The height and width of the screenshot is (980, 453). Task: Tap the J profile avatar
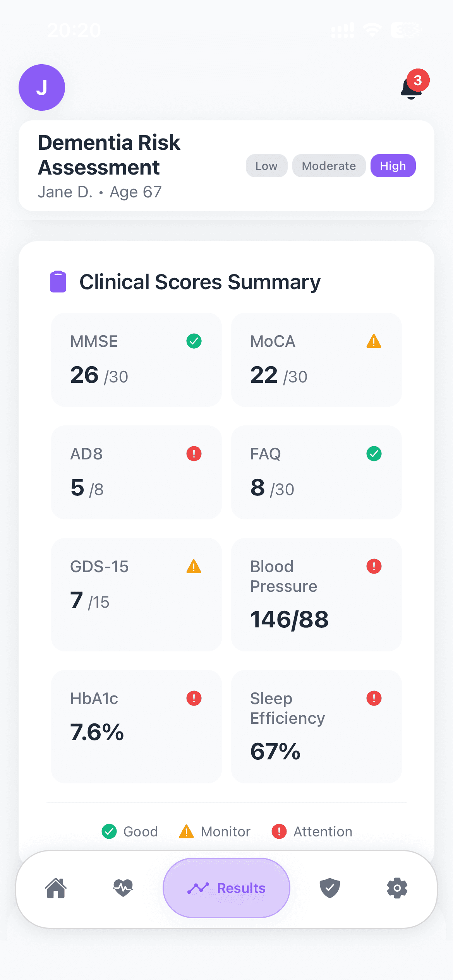click(42, 87)
